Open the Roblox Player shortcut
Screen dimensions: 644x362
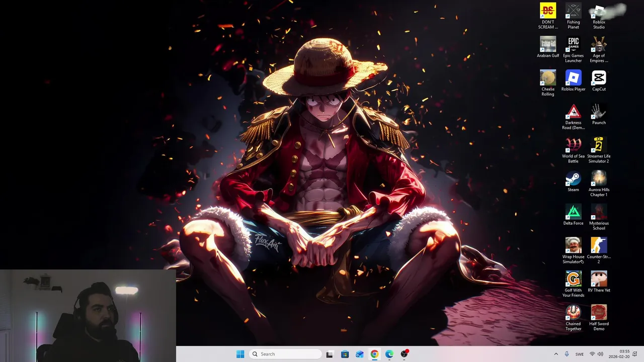coord(573,80)
